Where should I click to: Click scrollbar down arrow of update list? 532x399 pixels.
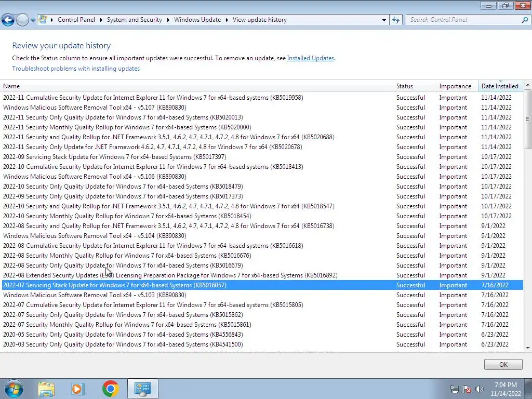pos(528,348)
